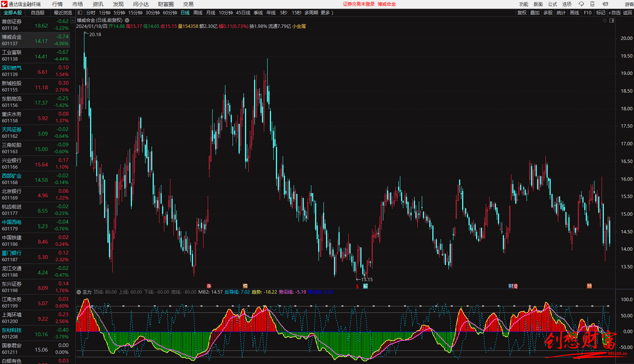Open the 问小达 menu
Image resolution: width=634 pixels, height=364 pixels.
(141, 4)
